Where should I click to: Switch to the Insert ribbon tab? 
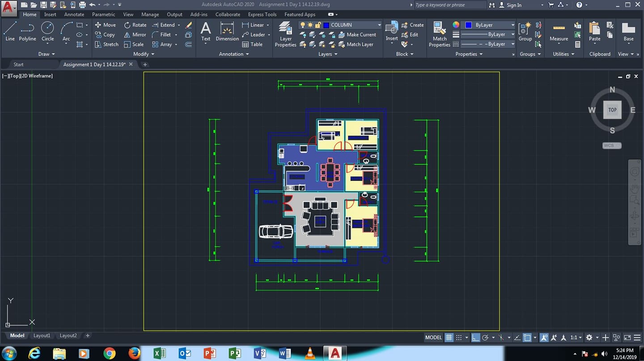pyautogui.click(x=50, y=14)
